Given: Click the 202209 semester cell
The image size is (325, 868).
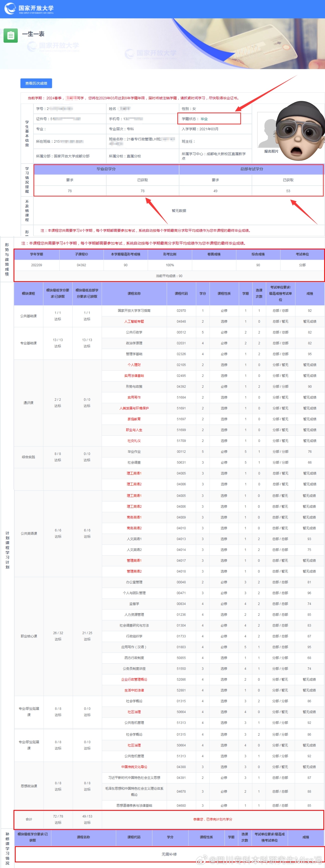Looking at the screenshot, I should click(37, 265).
